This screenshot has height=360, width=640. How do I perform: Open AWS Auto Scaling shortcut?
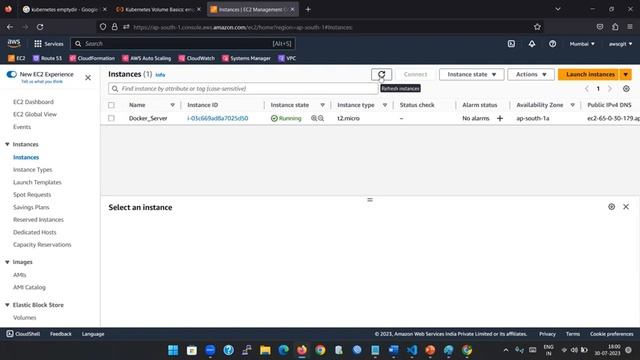click(147, 58)
